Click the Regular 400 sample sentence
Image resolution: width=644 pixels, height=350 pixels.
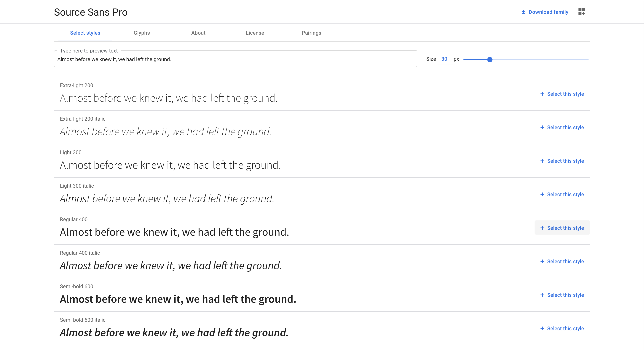[175, 232]
